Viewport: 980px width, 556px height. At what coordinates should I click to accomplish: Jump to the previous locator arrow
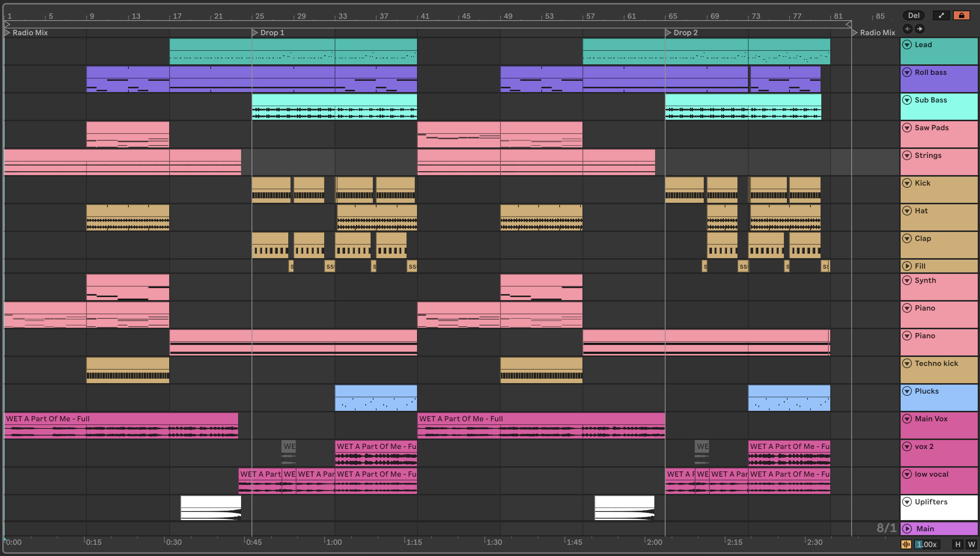pyautogui.click(x=908, y=29)
